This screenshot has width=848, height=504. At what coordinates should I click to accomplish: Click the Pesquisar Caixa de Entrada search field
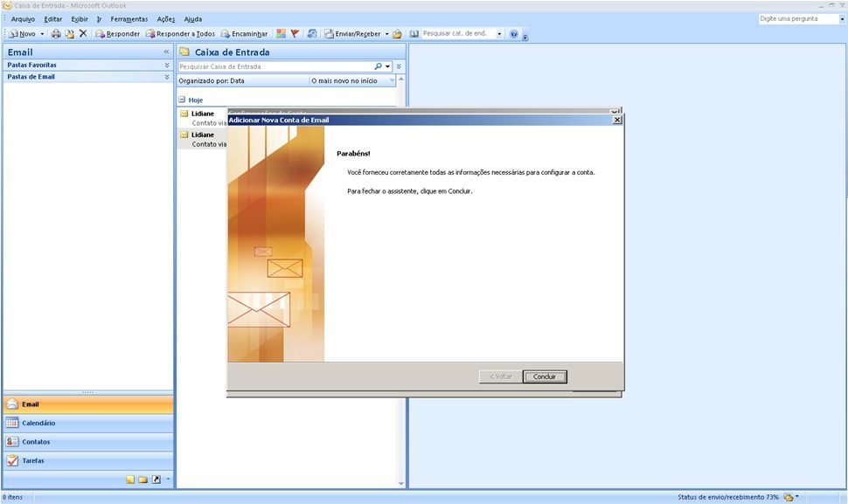coord(275,66)
